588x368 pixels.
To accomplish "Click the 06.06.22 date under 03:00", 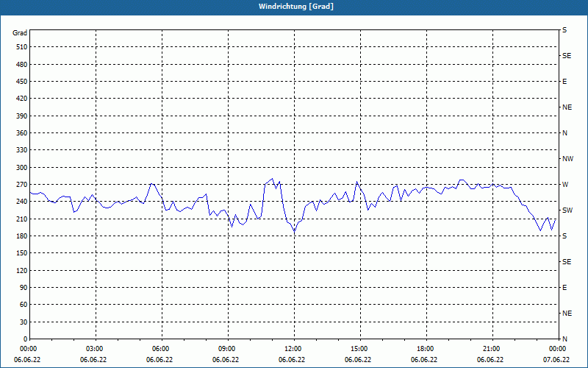I will tap(93, 360).
